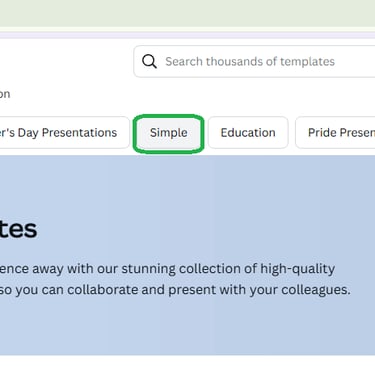Click the thin lavender strip below the green bar
The image size is (375, 366).
pos(187,35)
